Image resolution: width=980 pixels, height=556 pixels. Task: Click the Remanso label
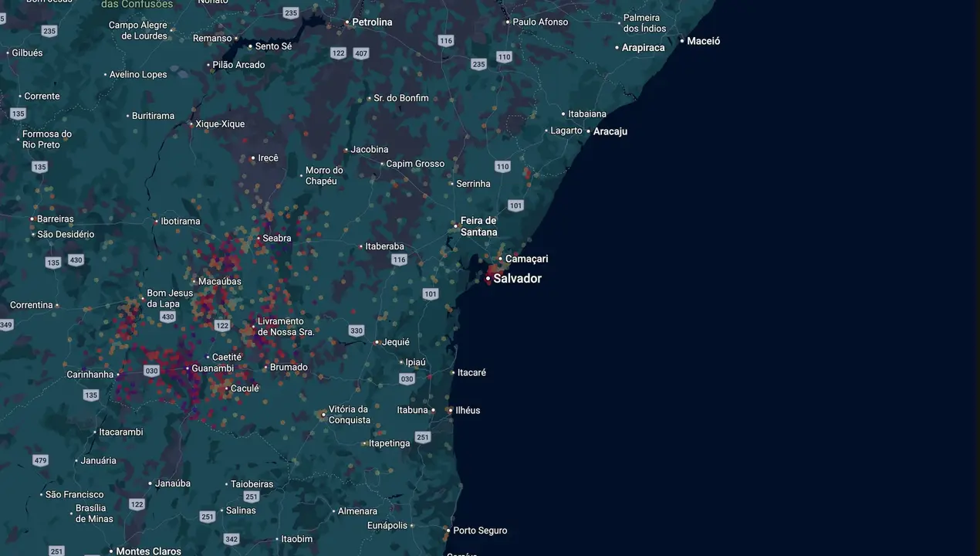click(212, 39)
